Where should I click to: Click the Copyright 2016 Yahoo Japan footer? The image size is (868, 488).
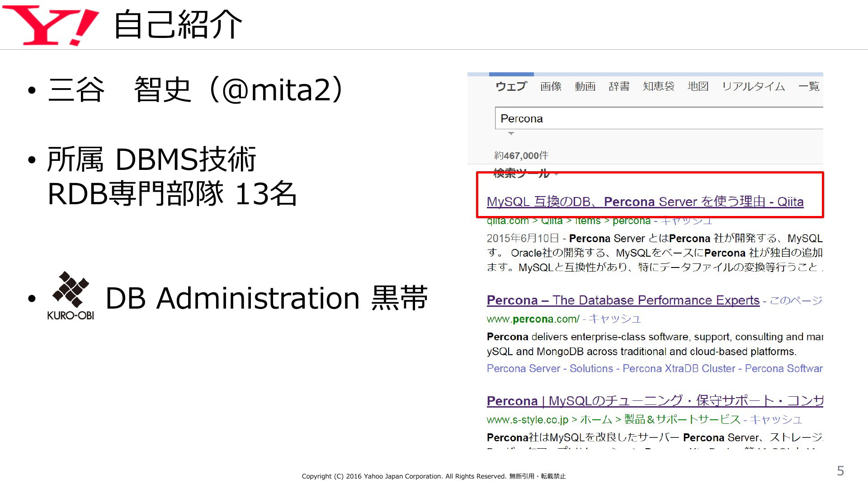(434, 476)
